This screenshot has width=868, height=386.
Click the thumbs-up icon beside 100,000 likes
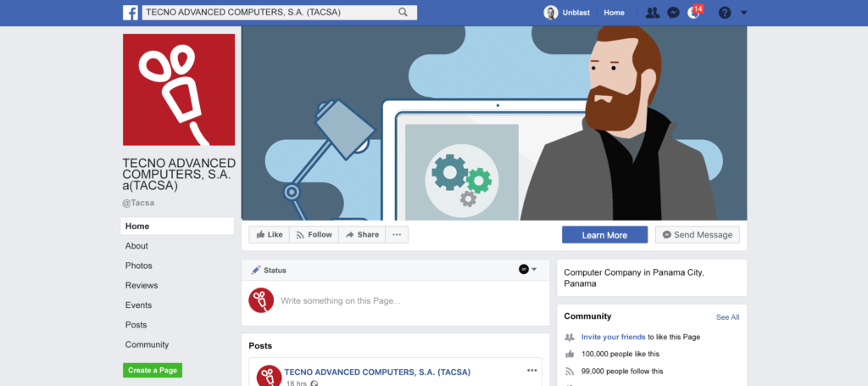click(x=570, y=354)
